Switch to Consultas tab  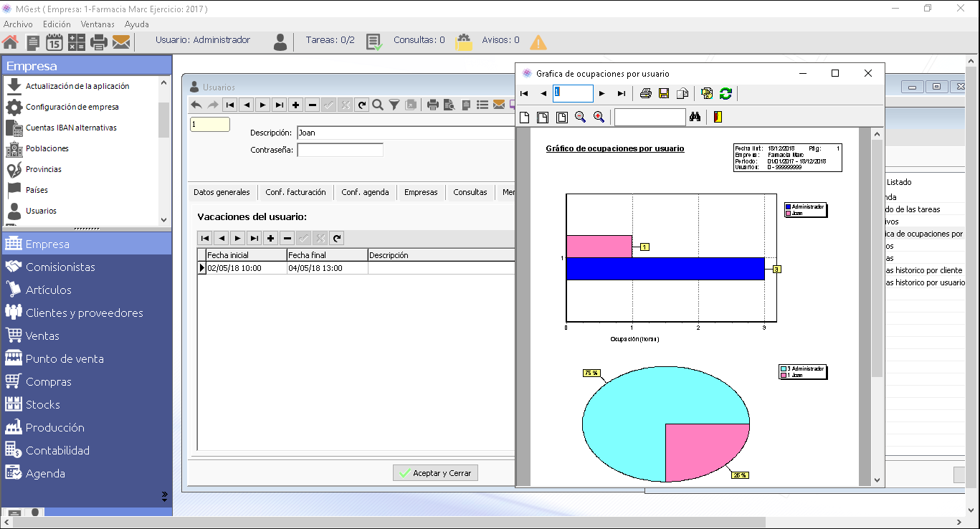pyautogui.click(x=470, y=192)
